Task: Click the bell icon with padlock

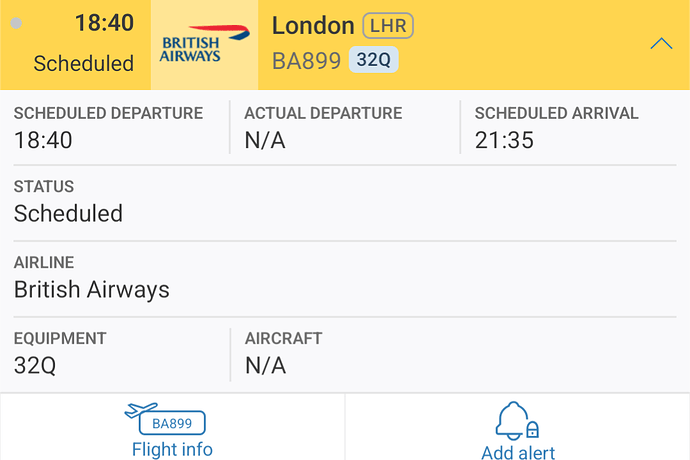Action: click(x=518, y=421)
